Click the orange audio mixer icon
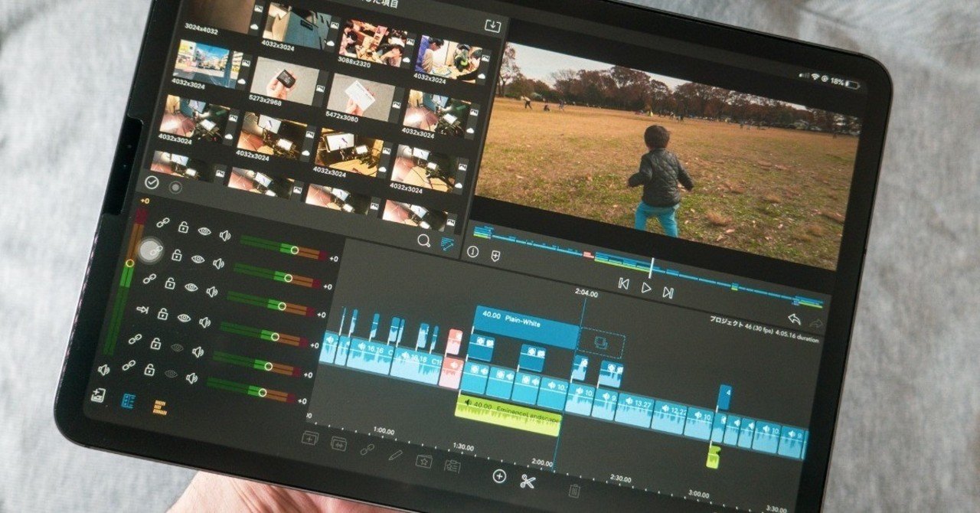 [x=159, y=407]
